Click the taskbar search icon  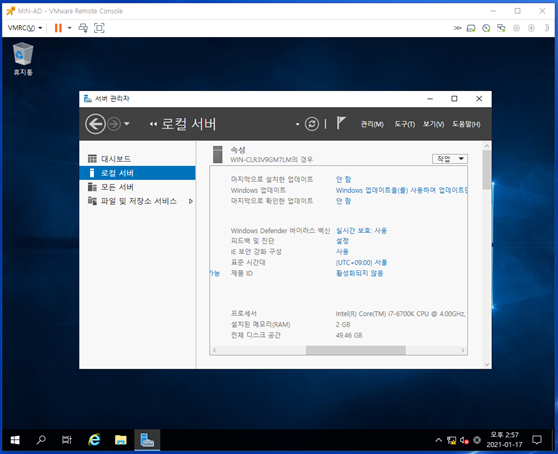click(x=41, y=440)
